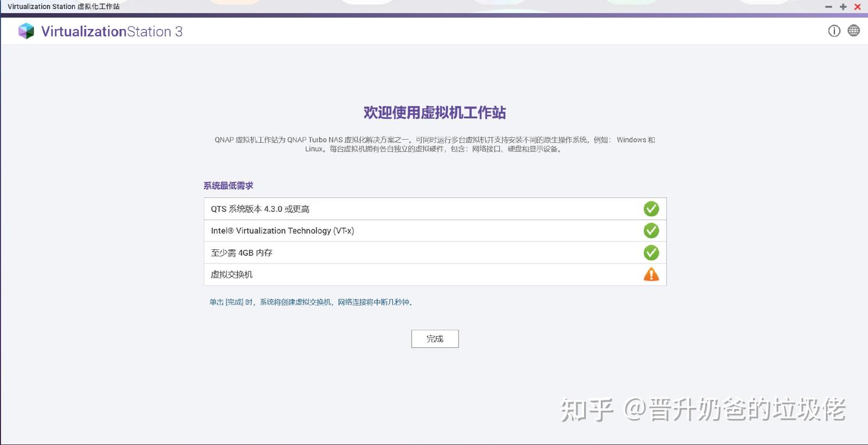
Task: Click the 欢迎使用虚拟机工作站 heading
Action: [x=435, y=113]
